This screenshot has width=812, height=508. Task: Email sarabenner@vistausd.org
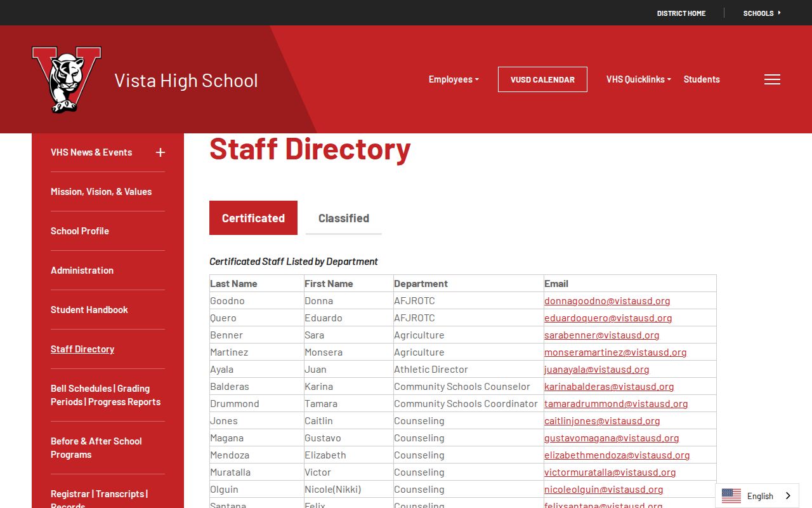(x=601, y=335)
